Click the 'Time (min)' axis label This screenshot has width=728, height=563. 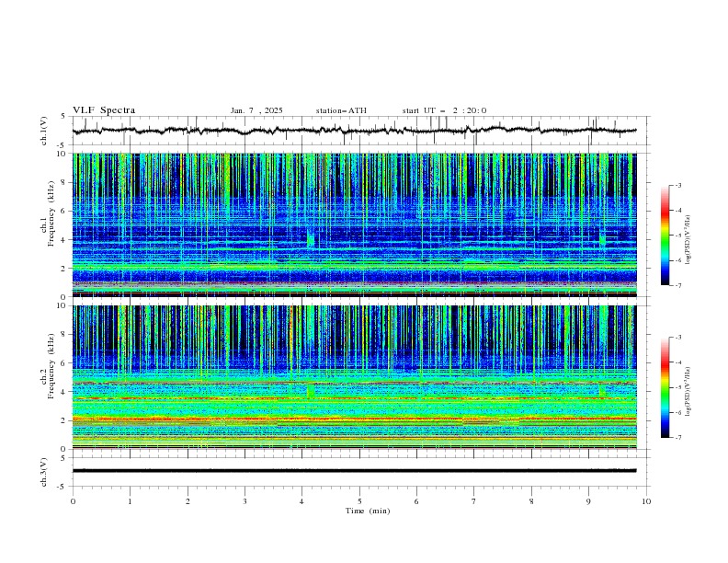coord(368,511)
